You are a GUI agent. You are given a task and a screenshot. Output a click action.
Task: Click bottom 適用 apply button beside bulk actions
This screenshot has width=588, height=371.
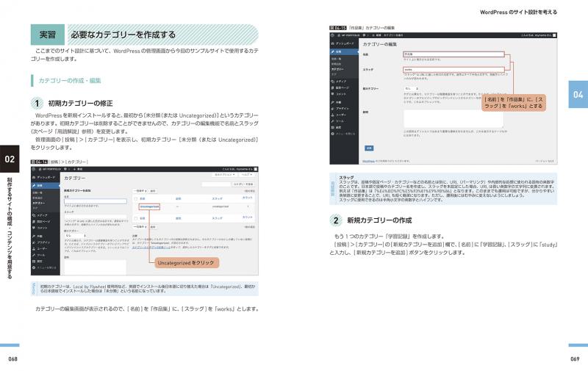pyautogui.click(x=153, y=227)
